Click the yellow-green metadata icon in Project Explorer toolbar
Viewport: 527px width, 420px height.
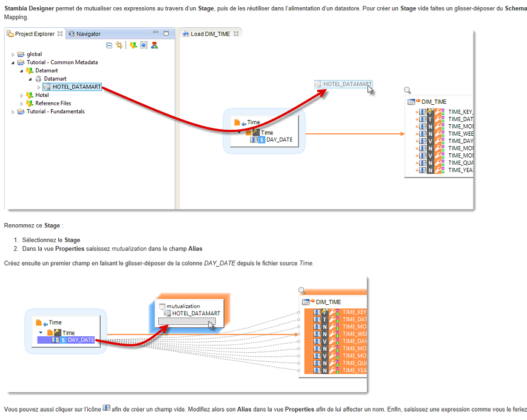tap(133, 45)
